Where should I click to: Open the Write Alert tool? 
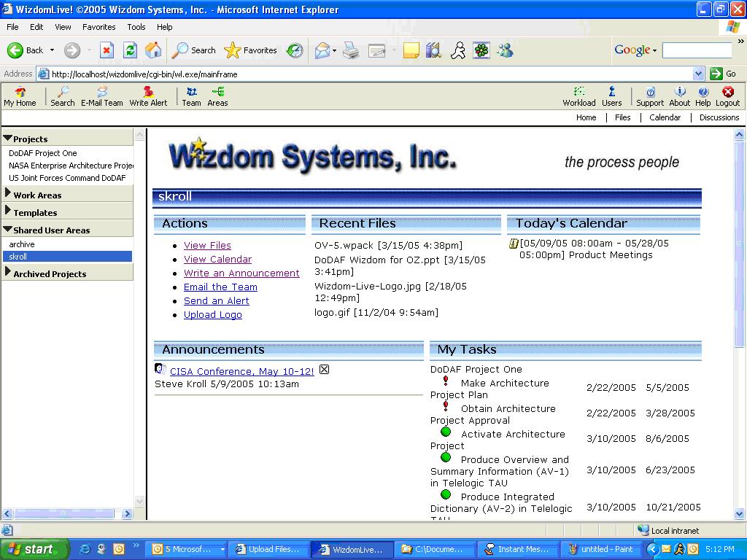pos(148,96)
